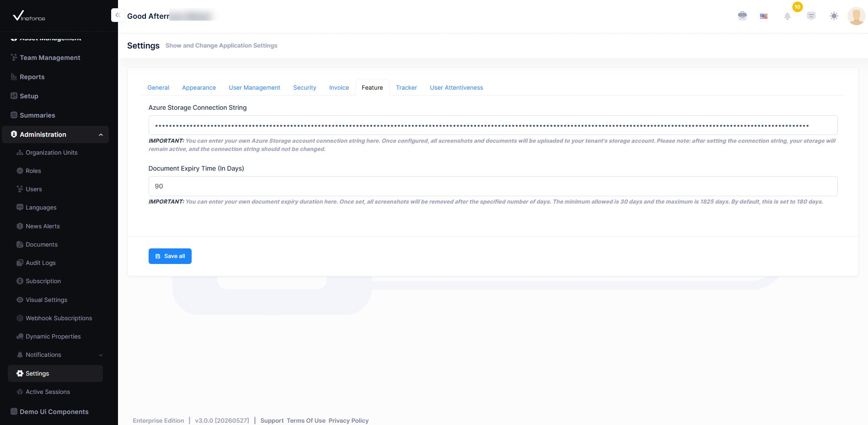Open the Security tab
The width and height of the screenshot is (868, 425).
coord(305,87)
